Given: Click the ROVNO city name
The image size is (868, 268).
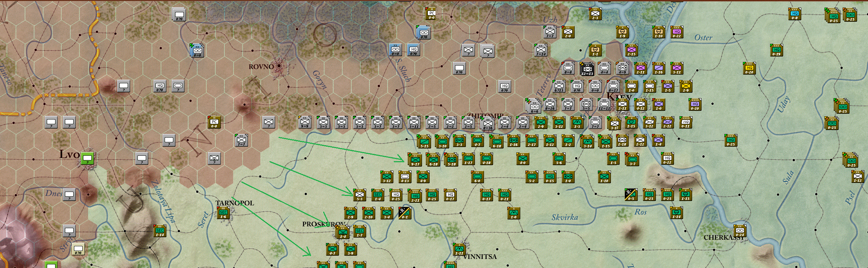Looking at the screenshot, I should [x=261, y=67].
